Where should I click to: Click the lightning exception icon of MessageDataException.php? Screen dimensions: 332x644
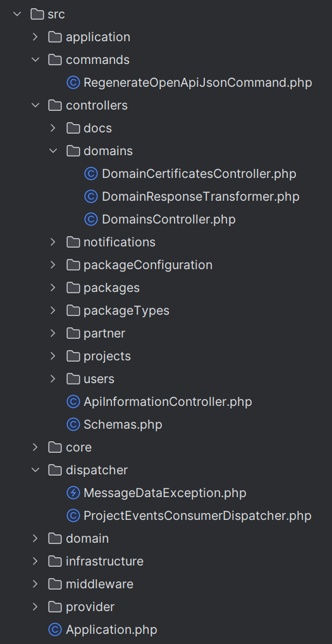(73, 493)
